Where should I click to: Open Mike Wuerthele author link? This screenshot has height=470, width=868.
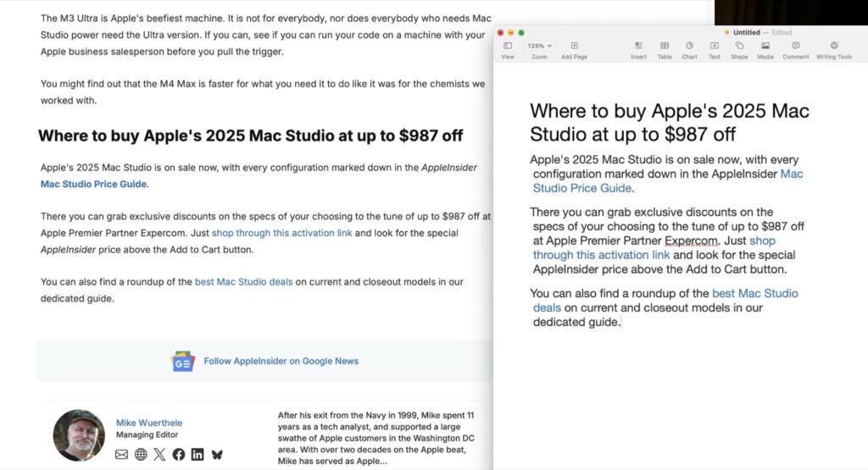pos(149,423)
